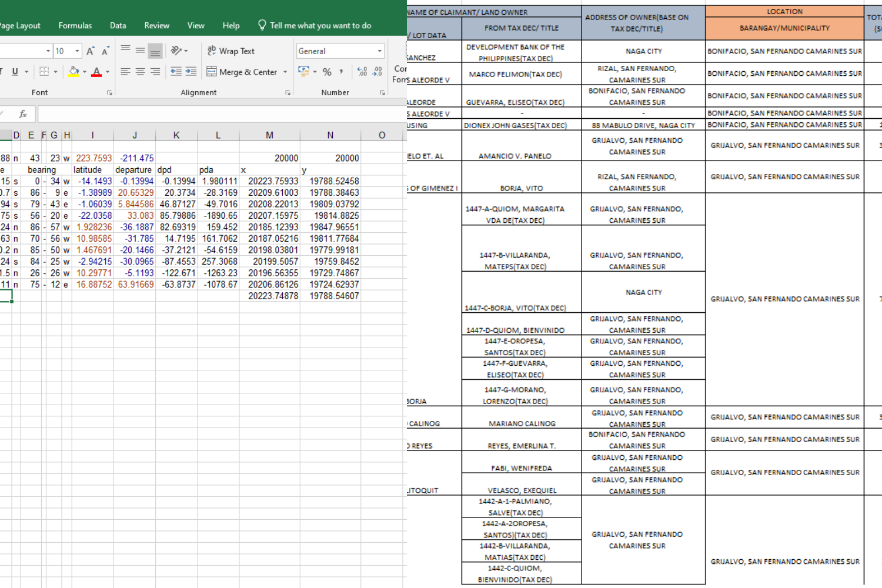
Task: Increase the font size with the large A icon
Action: pyautogui.click(x=91, y=51)
